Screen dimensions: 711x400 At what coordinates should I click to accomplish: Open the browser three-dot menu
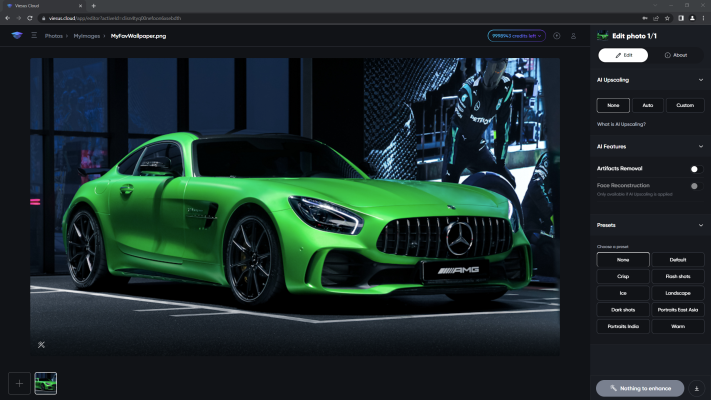coord(703,18)
